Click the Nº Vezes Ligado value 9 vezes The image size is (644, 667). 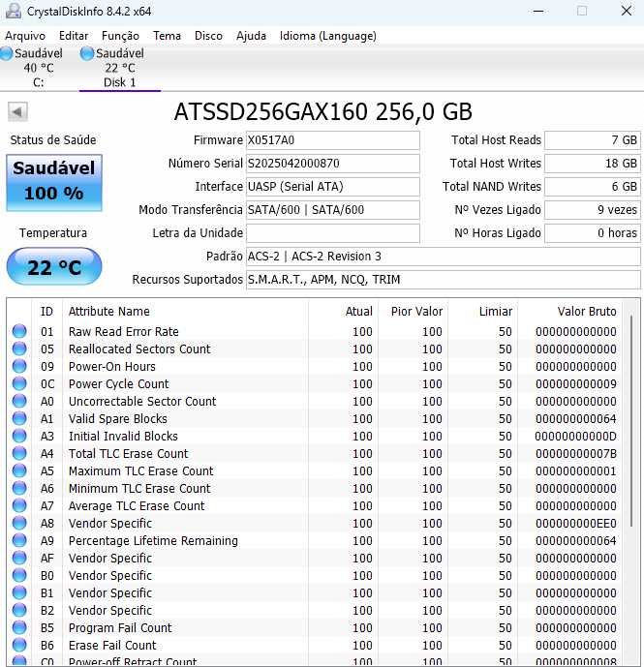click(x=593, y=210)
